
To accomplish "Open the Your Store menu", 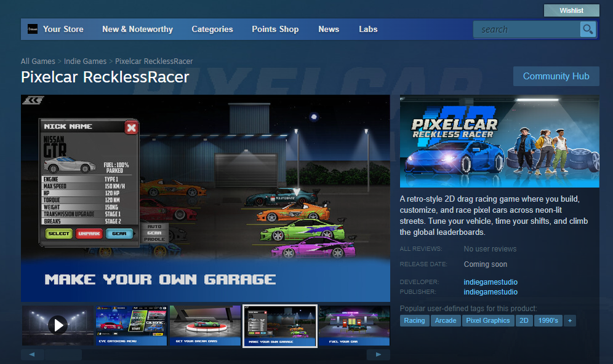I will [x=63, y=29].
